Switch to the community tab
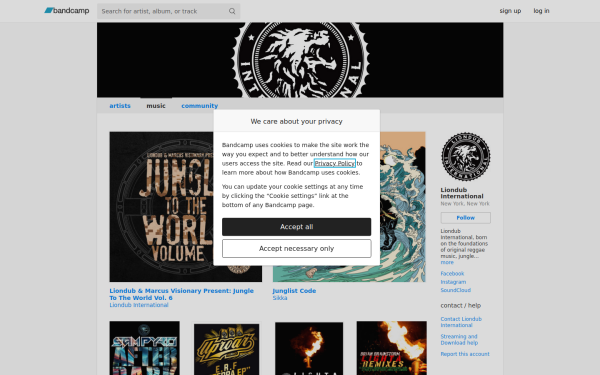 coord(199,106)
